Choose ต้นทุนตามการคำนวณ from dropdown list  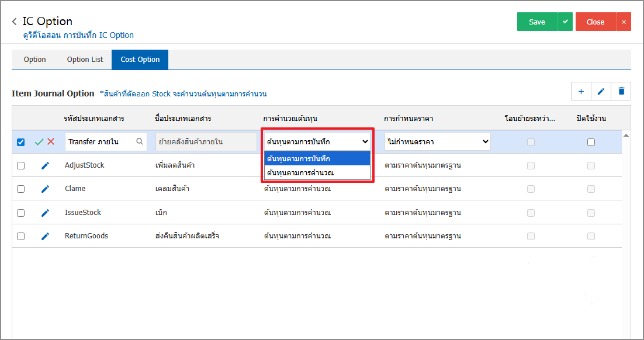[317, 172]
